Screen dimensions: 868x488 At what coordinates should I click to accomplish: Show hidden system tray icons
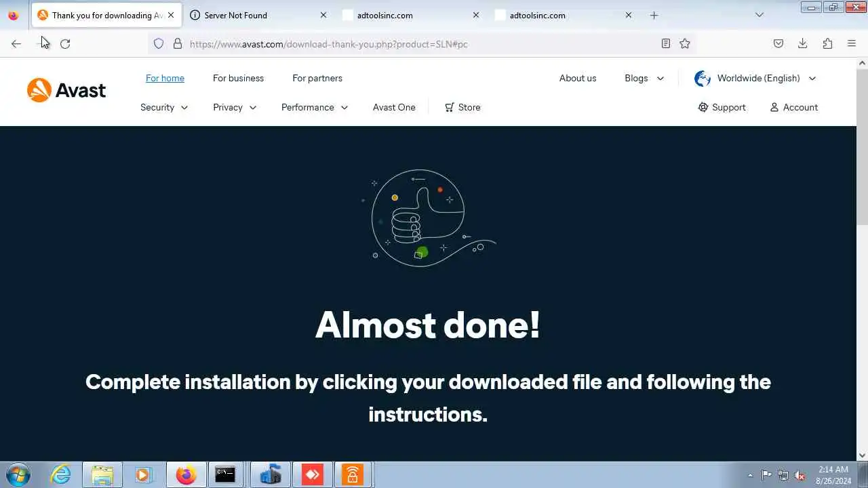[750, 475]
